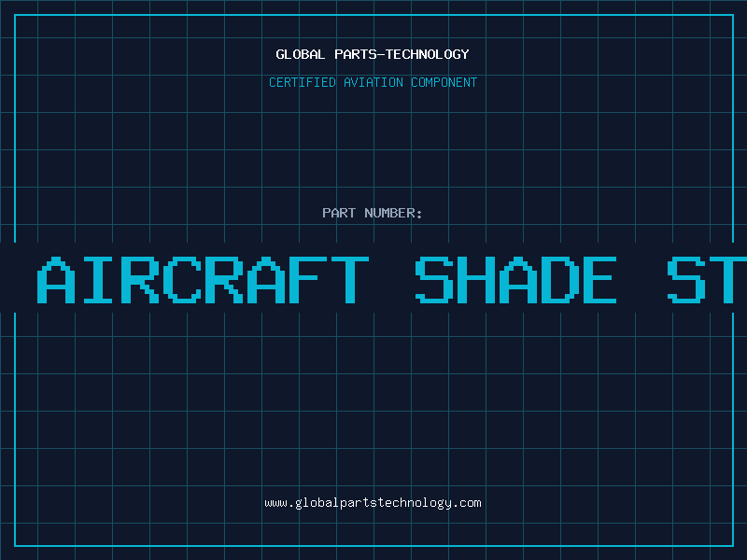Click the first letter A of AIRCRAFT
The width and height of the screenshot is (747, 560).
pos(56,280)
